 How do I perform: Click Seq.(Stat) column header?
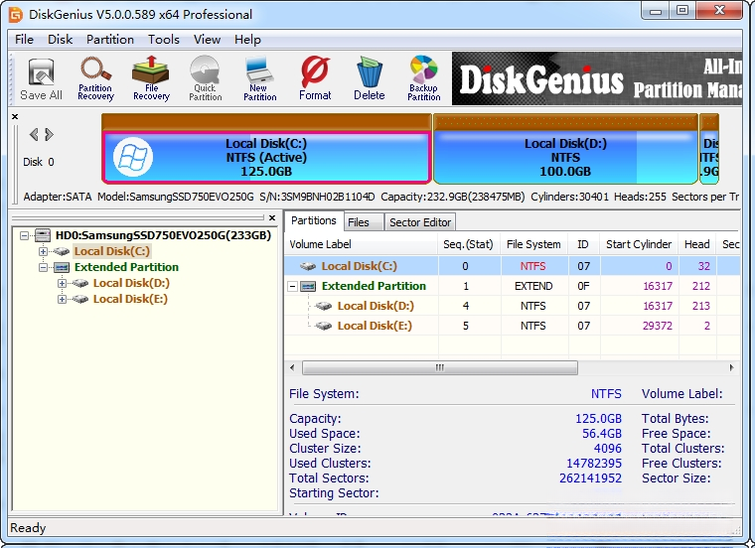pyautogui.click(x=469, y=244)
